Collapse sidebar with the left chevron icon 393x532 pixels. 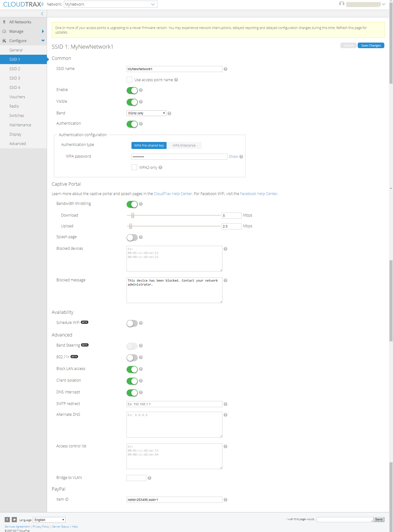pyautogui.click(x=42, y=14)
